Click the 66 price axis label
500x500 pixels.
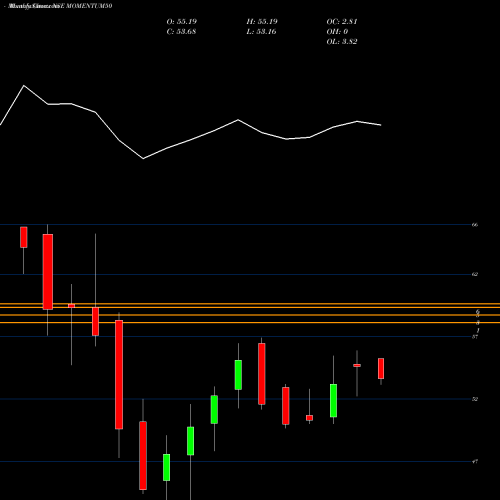tap(475, 225)
